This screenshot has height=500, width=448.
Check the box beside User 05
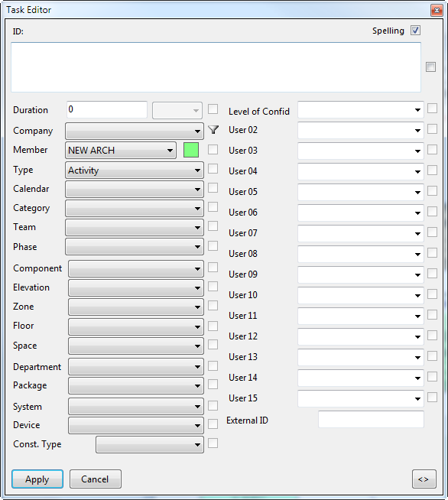[432, 191]
